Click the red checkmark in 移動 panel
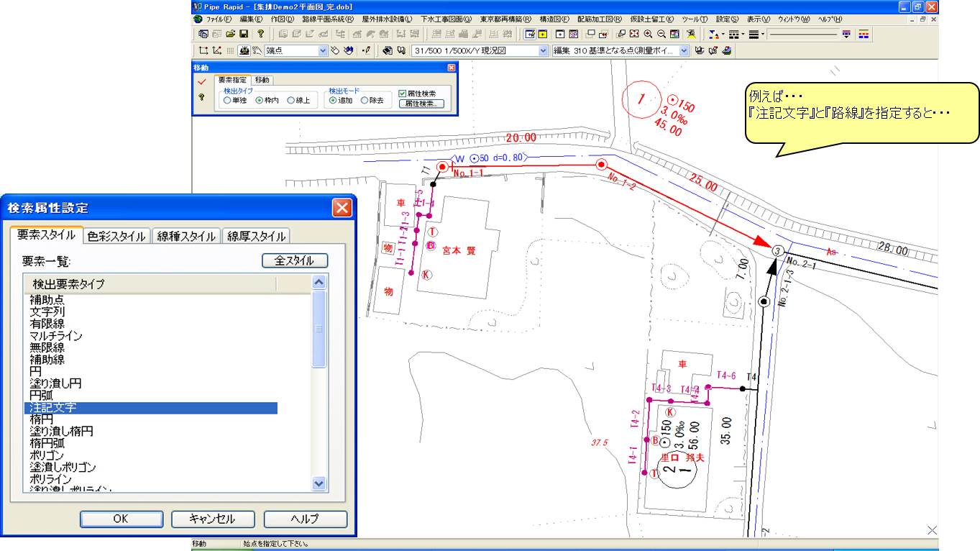The width and height of the screenshot is (980, 551). [201, 82]
